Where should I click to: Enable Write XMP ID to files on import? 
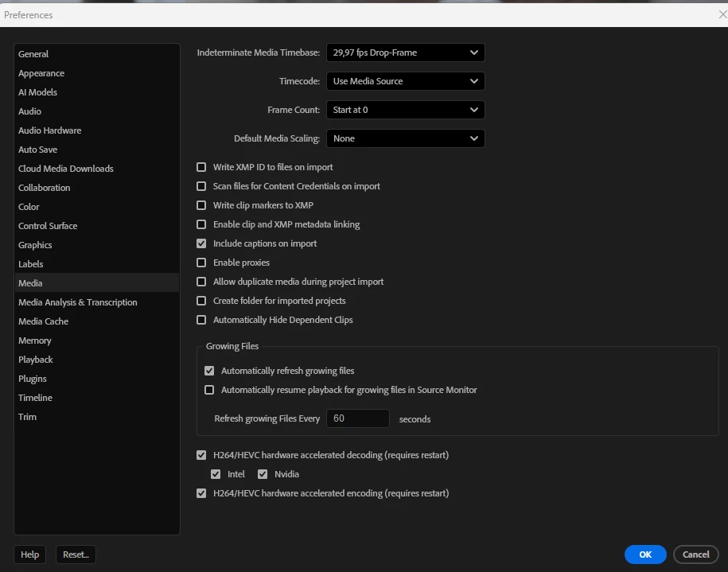[x=201, y=167]
